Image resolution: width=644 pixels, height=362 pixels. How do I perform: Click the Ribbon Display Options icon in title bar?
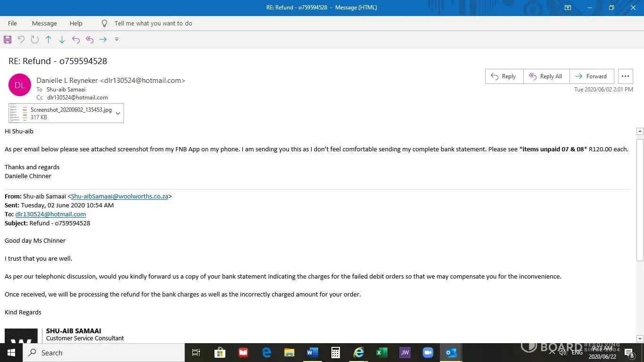(x=568, y=8)
